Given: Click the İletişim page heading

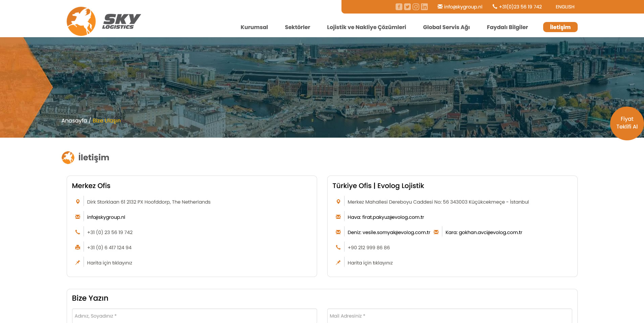Looking at the screenshot, I should pyautogui.click(x=94, y=158).
